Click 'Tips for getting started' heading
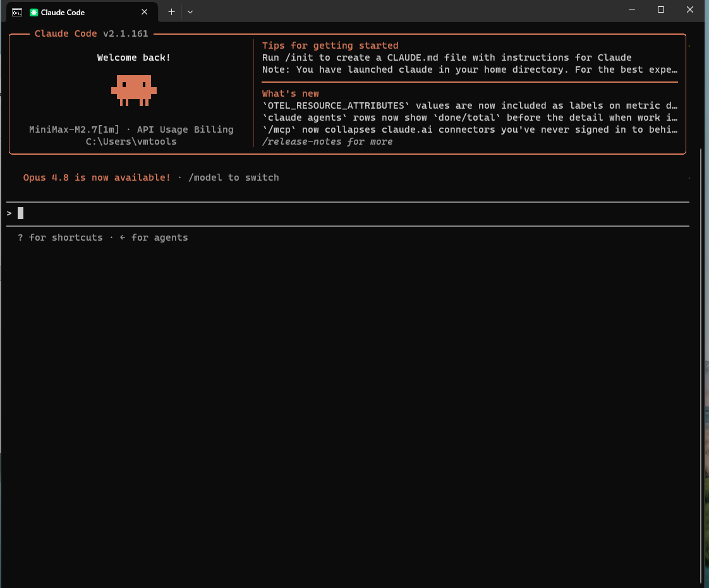 330,45
